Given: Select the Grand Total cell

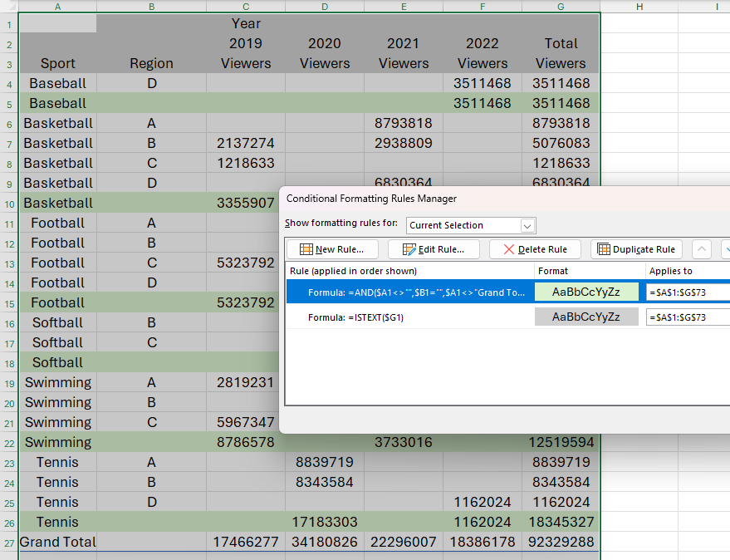Looking at the screenshot, I should pyautogui.click(x=57, y=542).
